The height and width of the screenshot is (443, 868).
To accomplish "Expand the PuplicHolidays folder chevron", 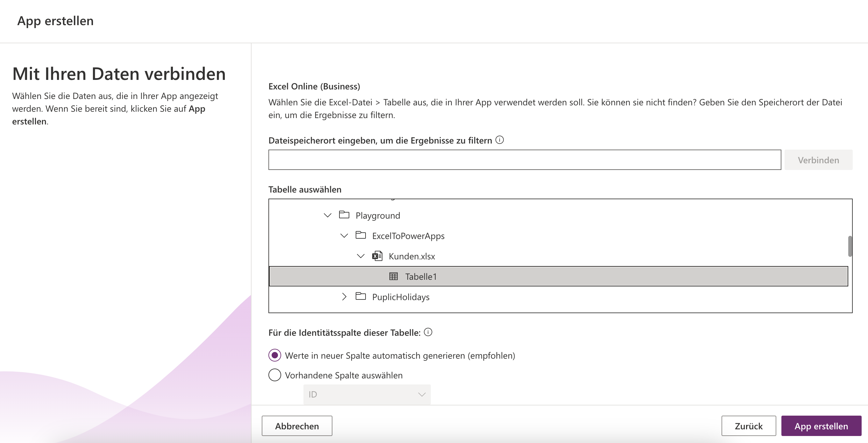I will (344, 297).
